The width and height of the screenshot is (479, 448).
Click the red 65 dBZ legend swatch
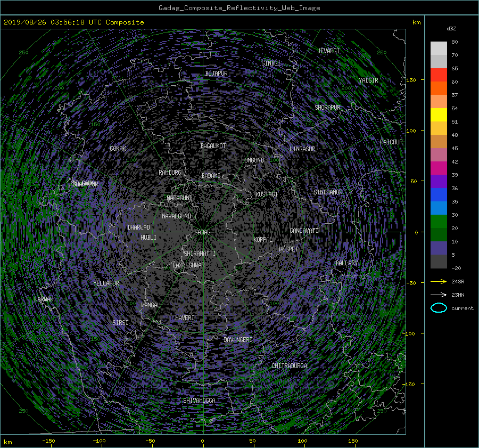439,75
